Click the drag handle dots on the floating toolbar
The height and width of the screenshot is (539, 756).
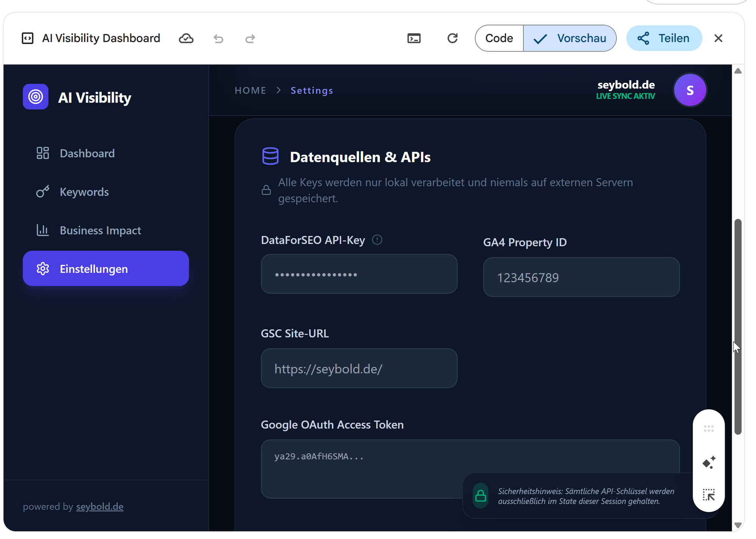709,429
